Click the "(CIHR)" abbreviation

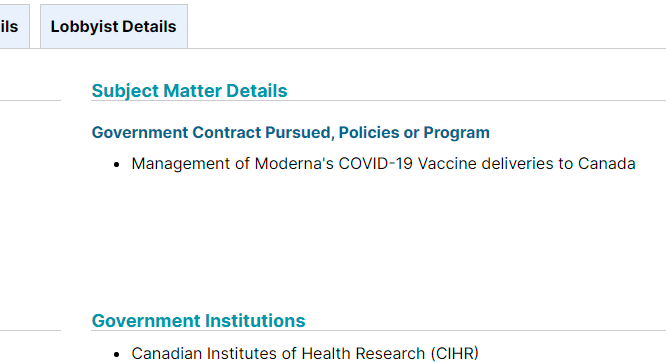454,354
